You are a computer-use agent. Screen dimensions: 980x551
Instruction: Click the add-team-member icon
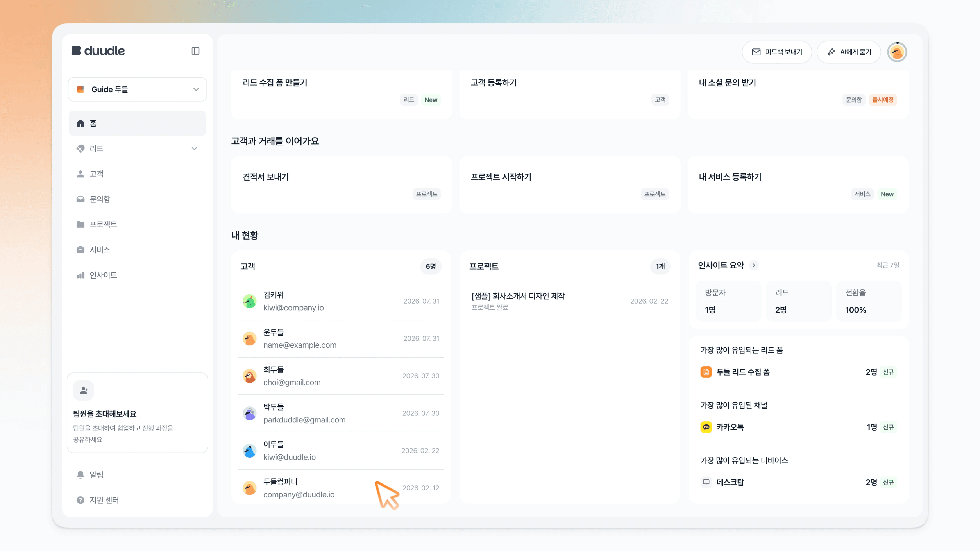pos(83,391)
